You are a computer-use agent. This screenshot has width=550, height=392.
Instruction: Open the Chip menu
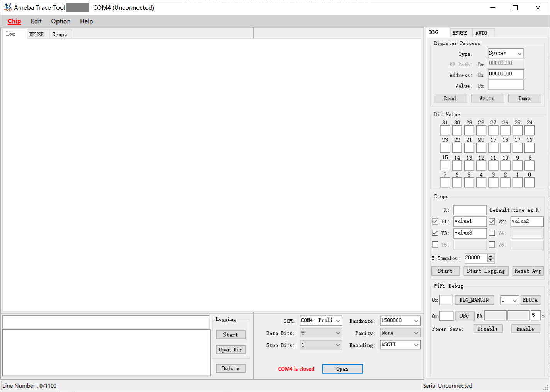click(x=14, y=21)
